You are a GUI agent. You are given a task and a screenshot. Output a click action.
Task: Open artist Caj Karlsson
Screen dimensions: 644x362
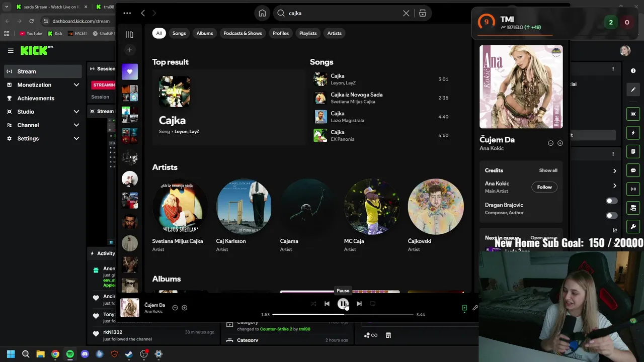pos(244,216)
